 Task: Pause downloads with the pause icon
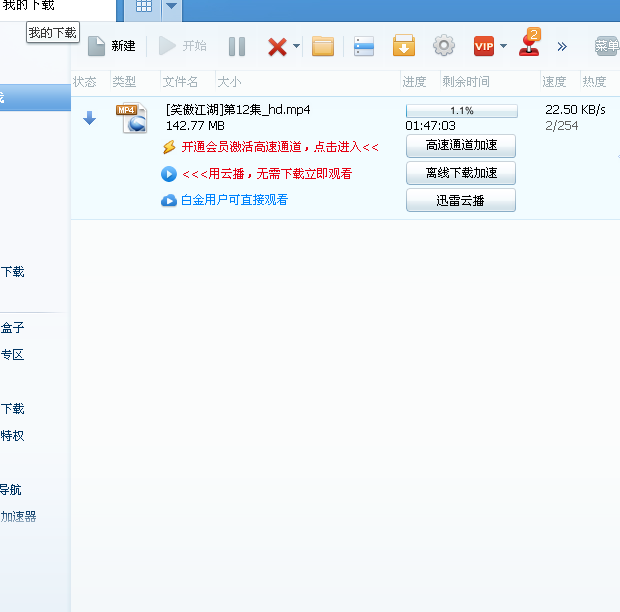click(237, 46)
